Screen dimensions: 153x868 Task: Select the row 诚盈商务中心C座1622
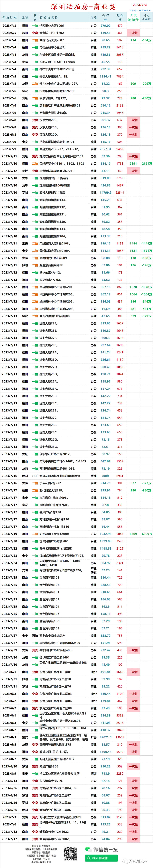(x=76, y=832)
